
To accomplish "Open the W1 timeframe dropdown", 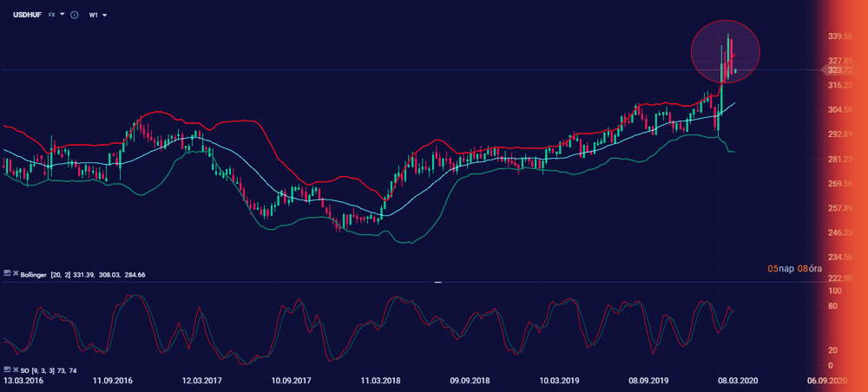I will coord(97,15).
